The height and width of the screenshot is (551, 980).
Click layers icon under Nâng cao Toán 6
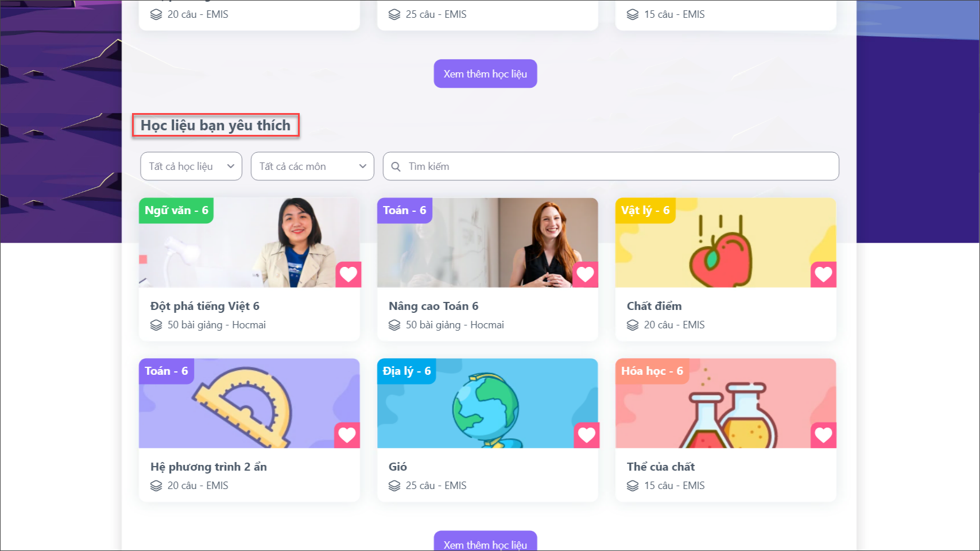[394, 325]
